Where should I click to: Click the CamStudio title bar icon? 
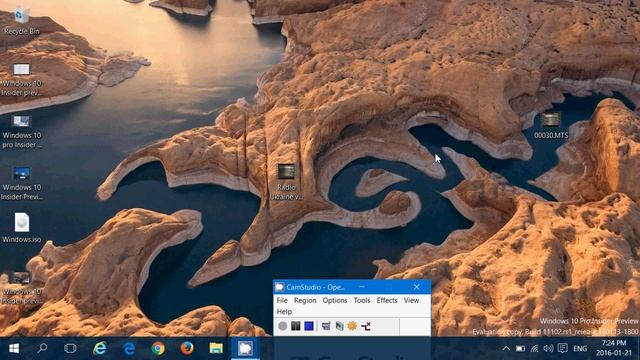tap(279, 287)
